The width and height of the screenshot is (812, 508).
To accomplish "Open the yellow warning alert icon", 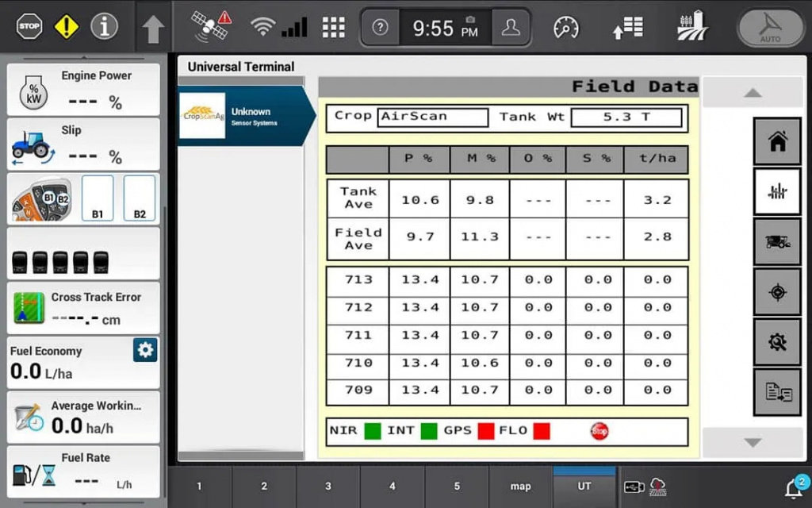I will click(x=67, y=26).
